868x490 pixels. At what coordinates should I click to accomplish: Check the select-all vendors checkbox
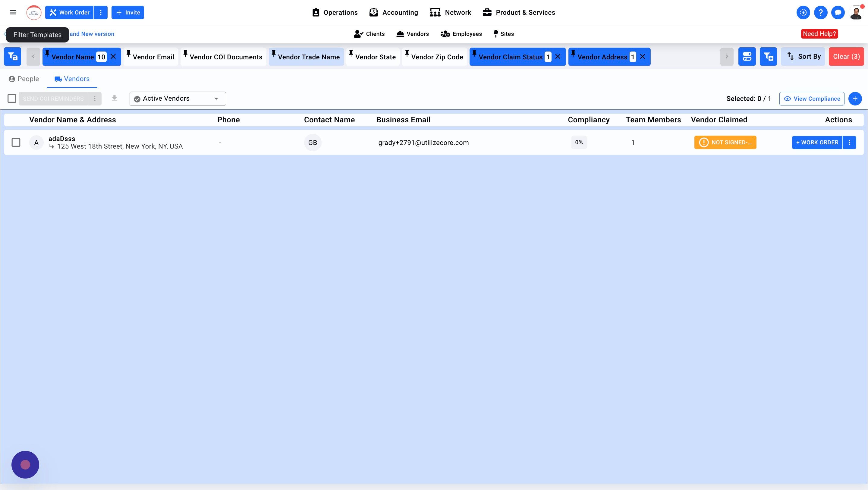click(12, 99)
